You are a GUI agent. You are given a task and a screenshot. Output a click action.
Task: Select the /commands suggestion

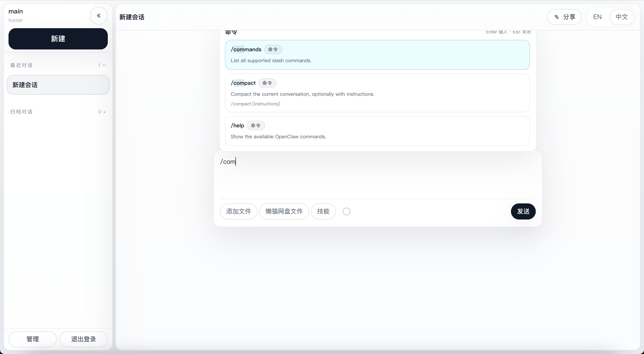coord(377,55)
